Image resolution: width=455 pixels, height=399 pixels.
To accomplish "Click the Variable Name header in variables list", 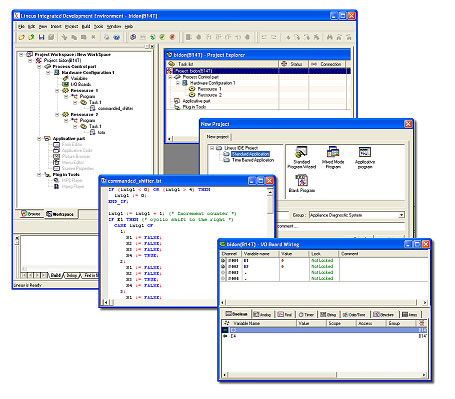I will 259,323.
